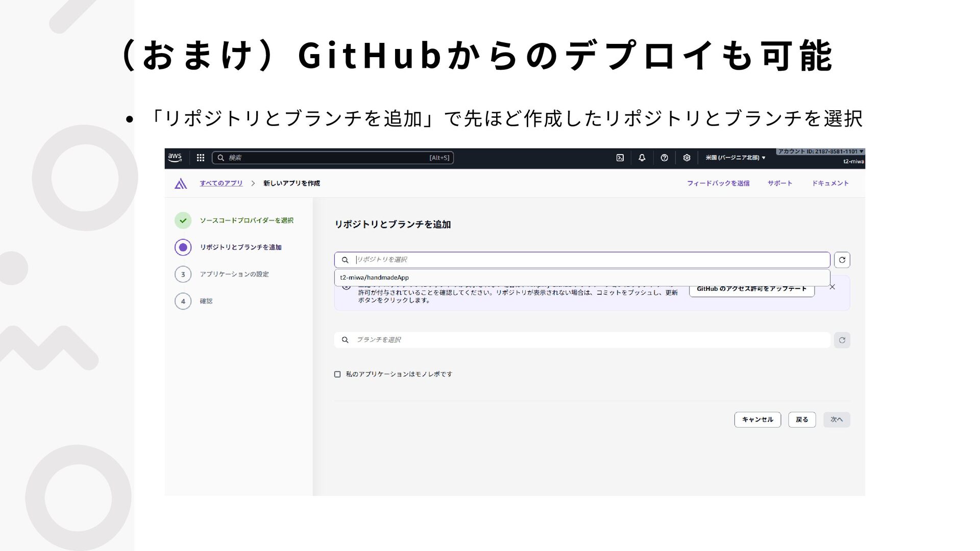The image size is (980, 551).
Task: Go to the source code provider step
Action: 246,220
